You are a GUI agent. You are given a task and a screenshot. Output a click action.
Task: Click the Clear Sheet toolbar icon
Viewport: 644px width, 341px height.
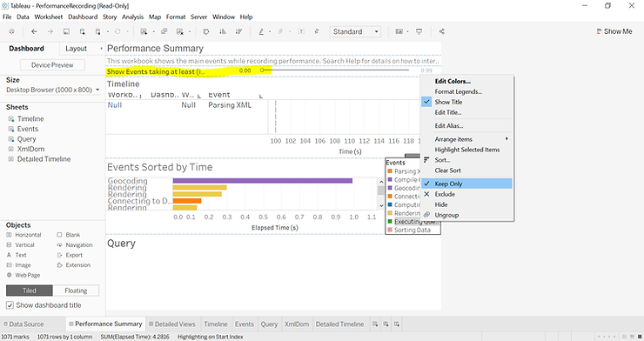[180, 31]
